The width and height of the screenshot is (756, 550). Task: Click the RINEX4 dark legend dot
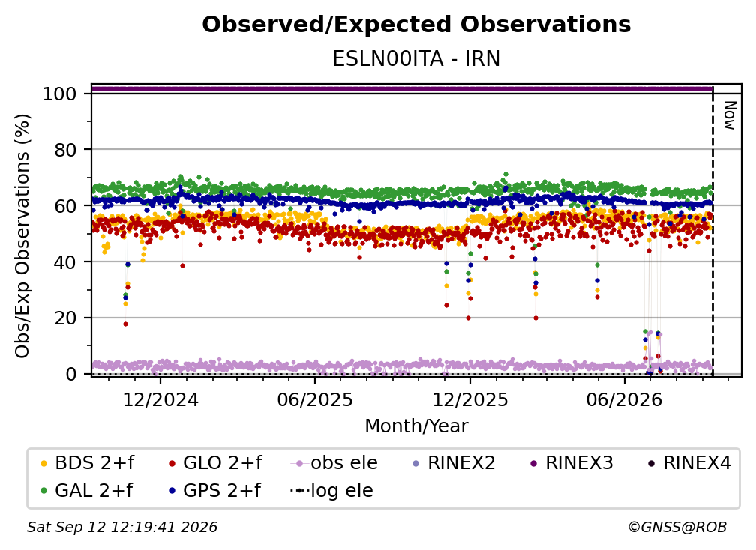point(651,463)
